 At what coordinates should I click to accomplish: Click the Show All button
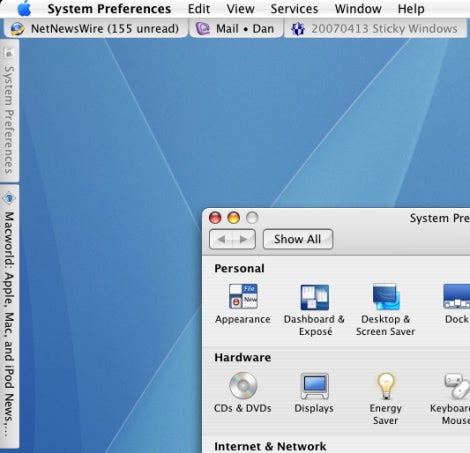[x=298, y=239]
